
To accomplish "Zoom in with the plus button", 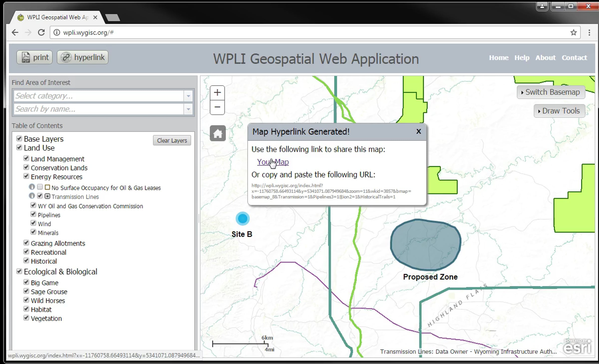I will 217,93.
